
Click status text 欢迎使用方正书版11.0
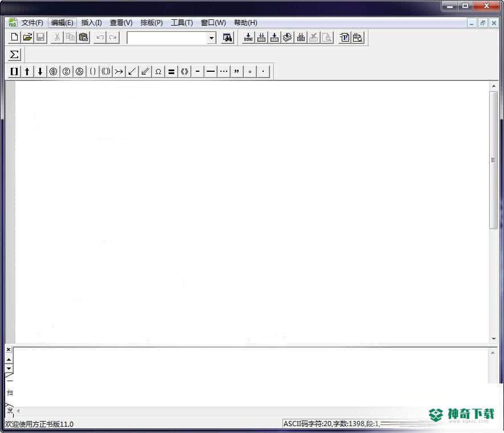pyautogui.click(x=39, y=424)
